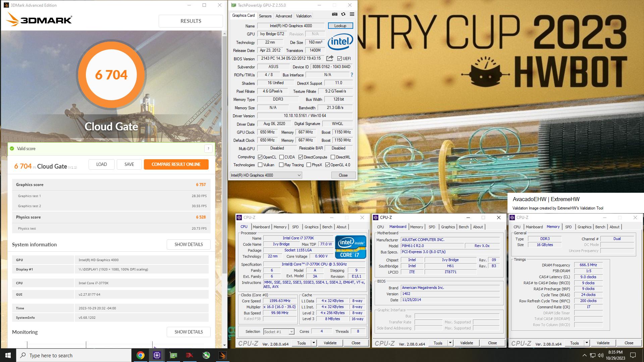Viewport: 644px width, 362px height.
Task: Toggle the OpenCL checkbox
Action: tap(260, 157)
